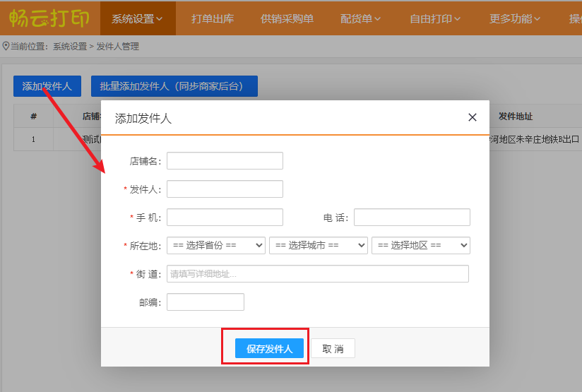The height and width of the screenshot is (392, 582).
Task: Click into the 发件人 name field
Action: [x=225, y=189]
